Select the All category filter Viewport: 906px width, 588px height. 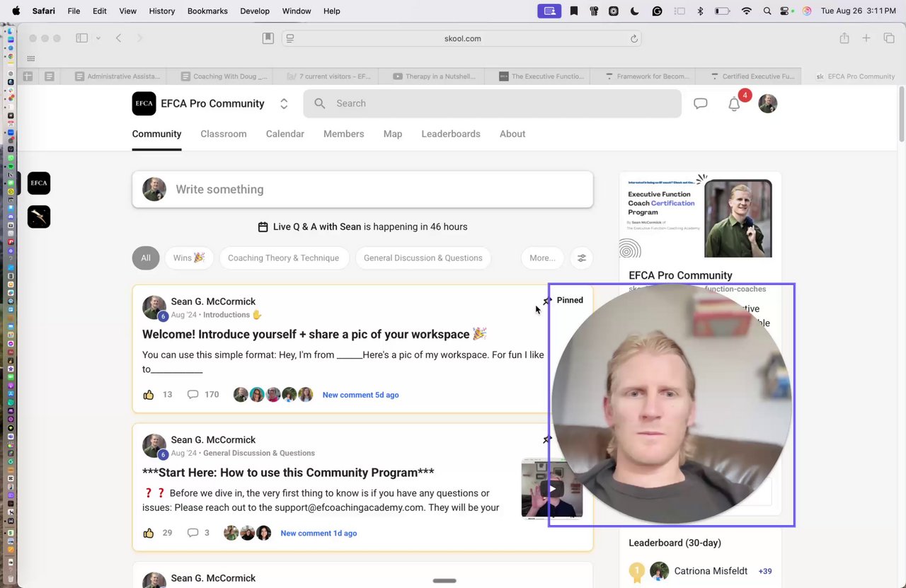146,258
